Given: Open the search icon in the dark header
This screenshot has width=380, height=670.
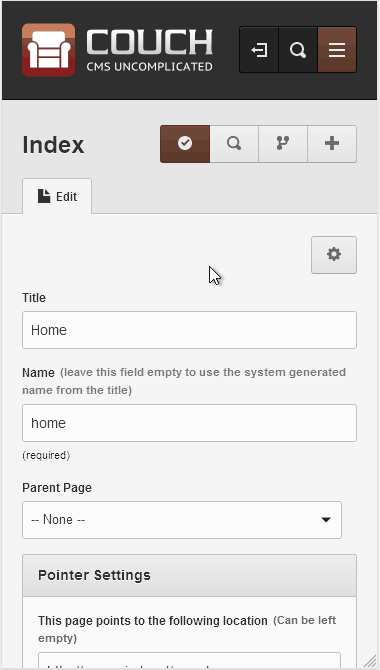Looking at the screenshot, I should click(298, 50).
